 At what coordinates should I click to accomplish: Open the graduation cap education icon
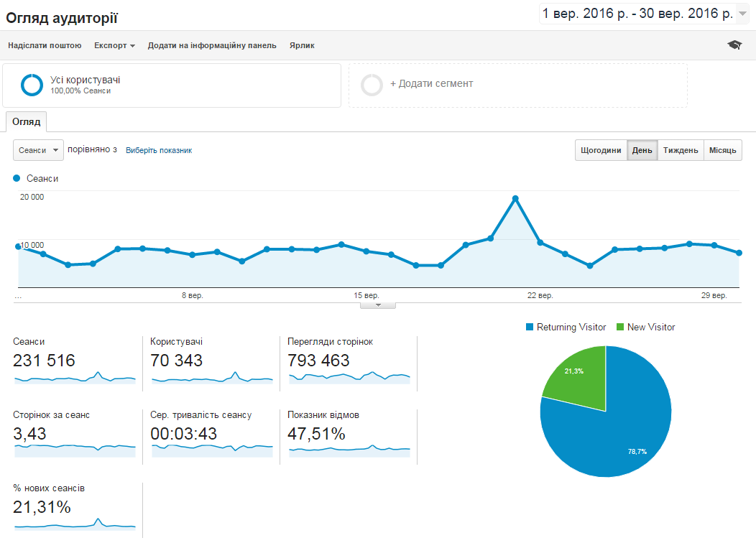point(734,45)
